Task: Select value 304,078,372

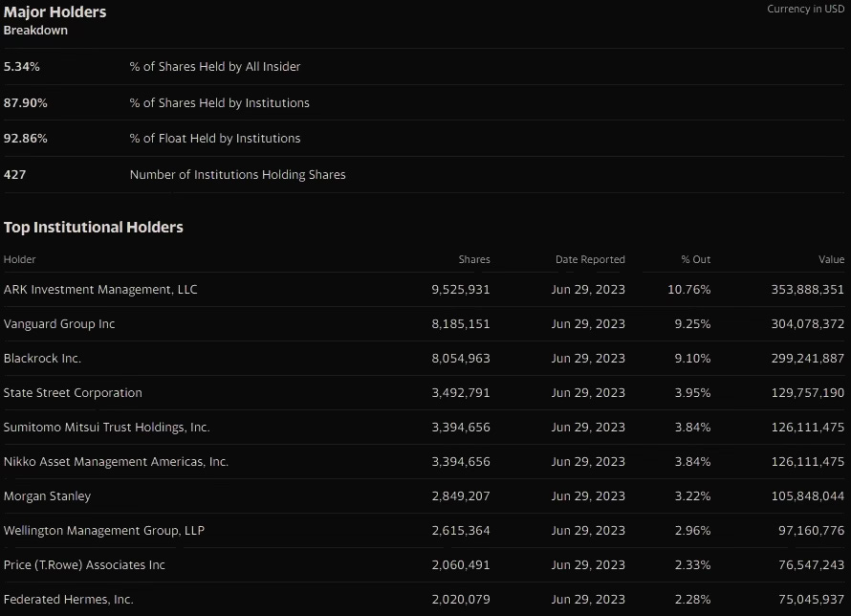Action: click(808, 324)
